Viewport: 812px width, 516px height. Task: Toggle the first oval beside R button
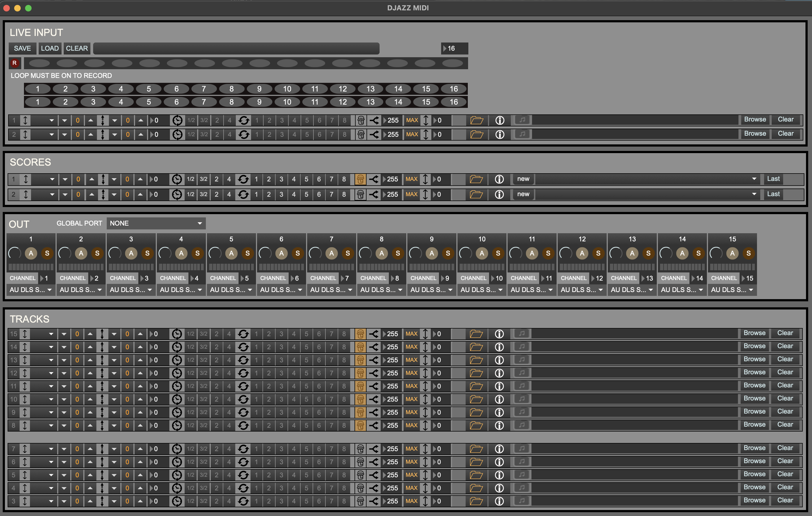pyautogui.click(x=39, y=63)
